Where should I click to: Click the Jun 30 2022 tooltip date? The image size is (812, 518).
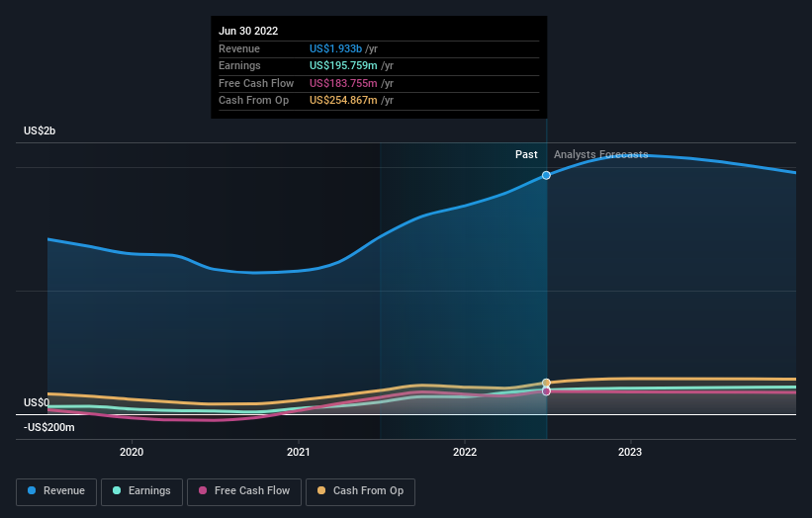[248, 31]
